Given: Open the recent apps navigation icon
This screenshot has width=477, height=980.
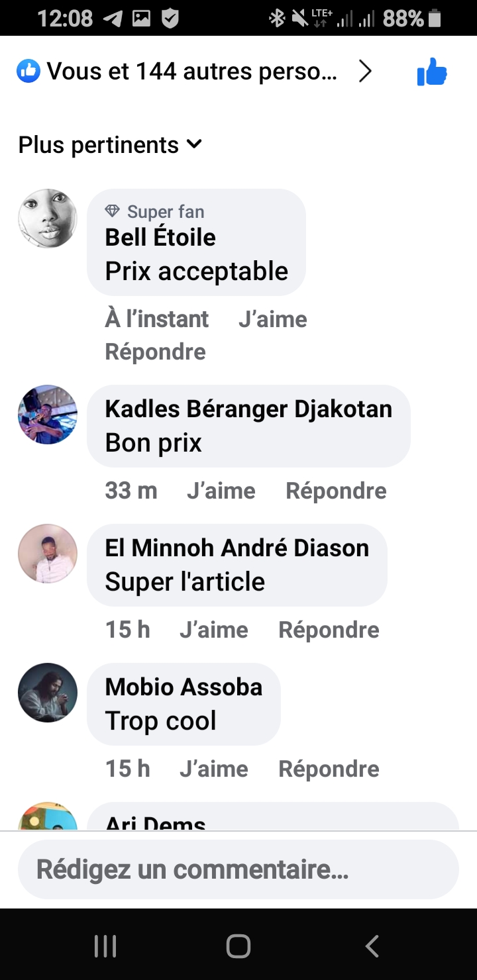Looking at the screenshot, I should (x=105, y=946).
